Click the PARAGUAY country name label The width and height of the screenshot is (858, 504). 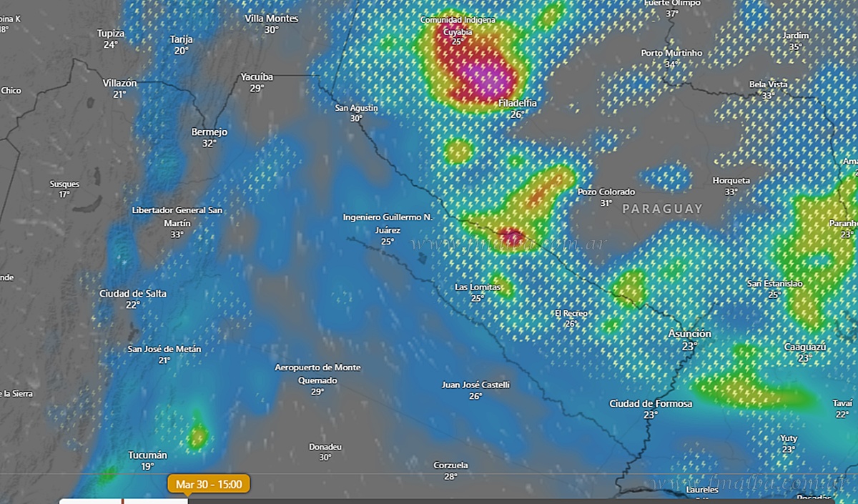[662, 209]
